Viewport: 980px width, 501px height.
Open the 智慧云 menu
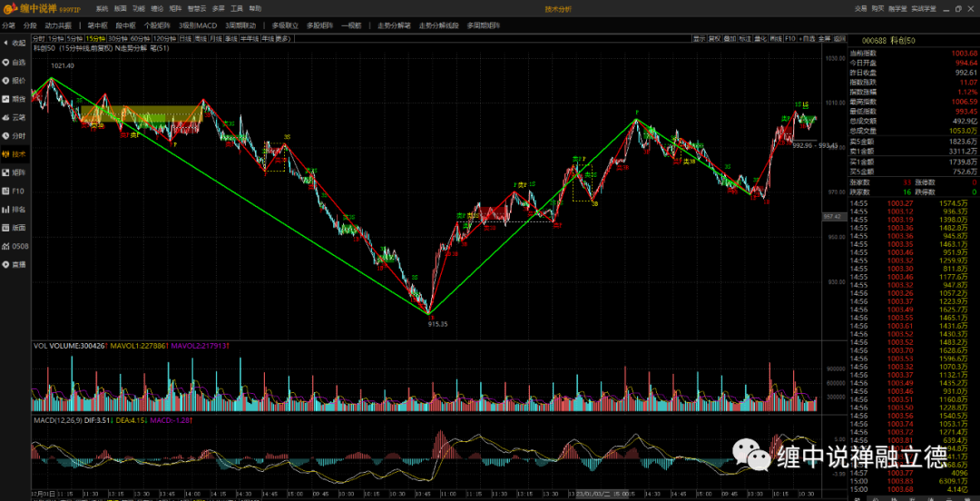(197, 9)
